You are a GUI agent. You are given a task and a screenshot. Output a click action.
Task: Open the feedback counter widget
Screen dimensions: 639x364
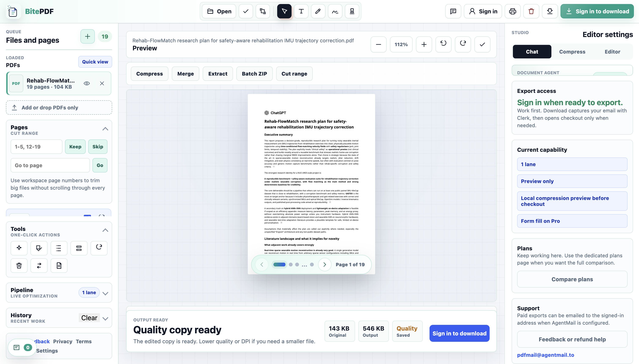(22, 347)
